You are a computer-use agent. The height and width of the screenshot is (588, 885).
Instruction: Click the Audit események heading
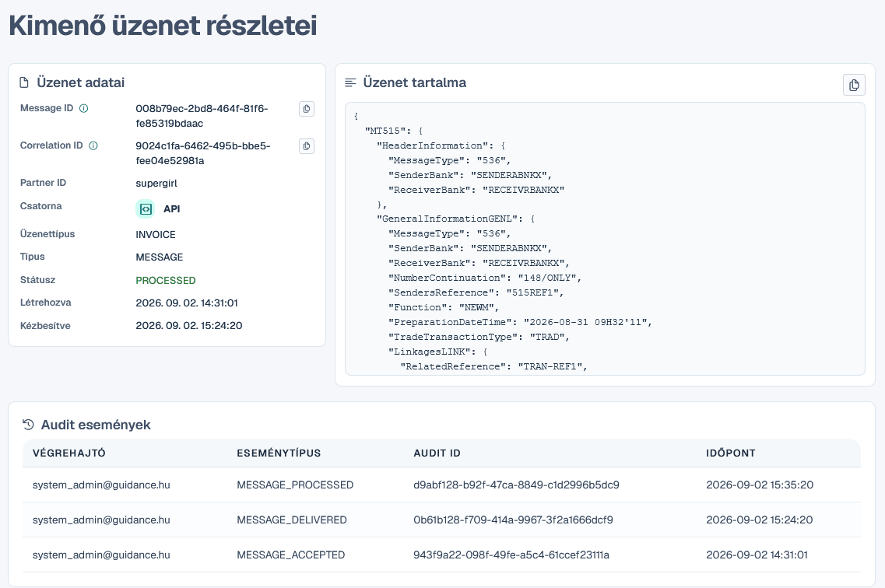pos(96,425)
